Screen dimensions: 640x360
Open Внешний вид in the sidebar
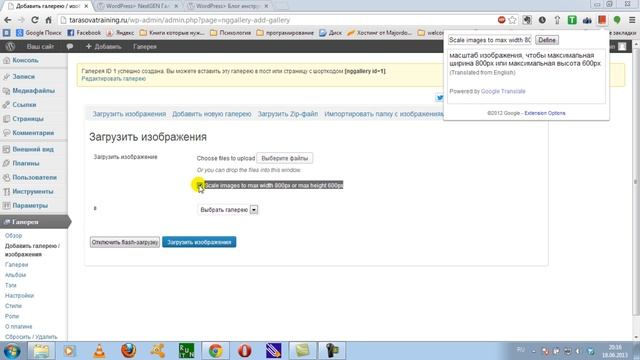pos(33,149)
